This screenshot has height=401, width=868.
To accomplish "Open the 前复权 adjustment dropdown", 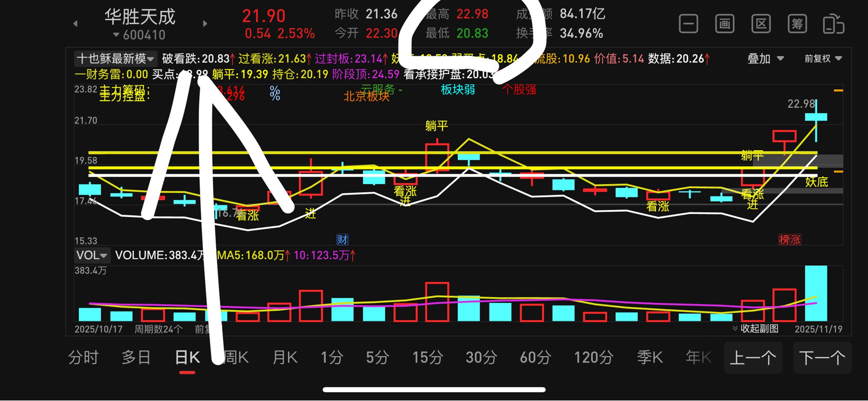I will click(x=823, y=58).
